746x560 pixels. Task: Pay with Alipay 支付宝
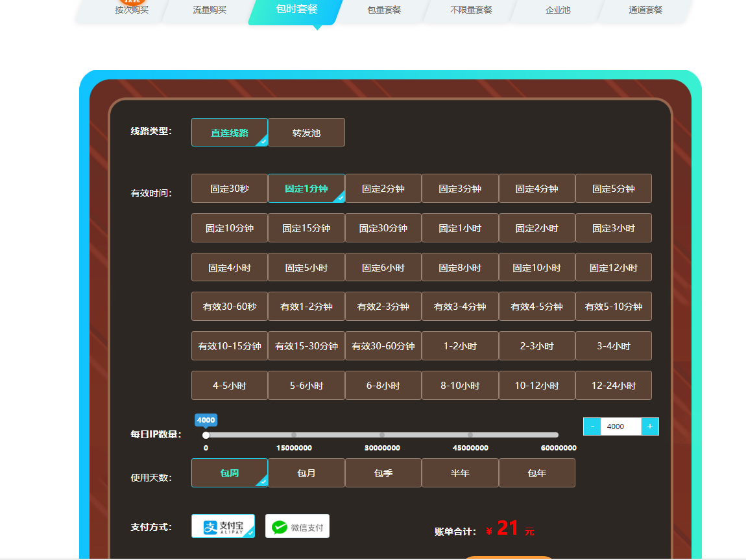tap(223, 526)
